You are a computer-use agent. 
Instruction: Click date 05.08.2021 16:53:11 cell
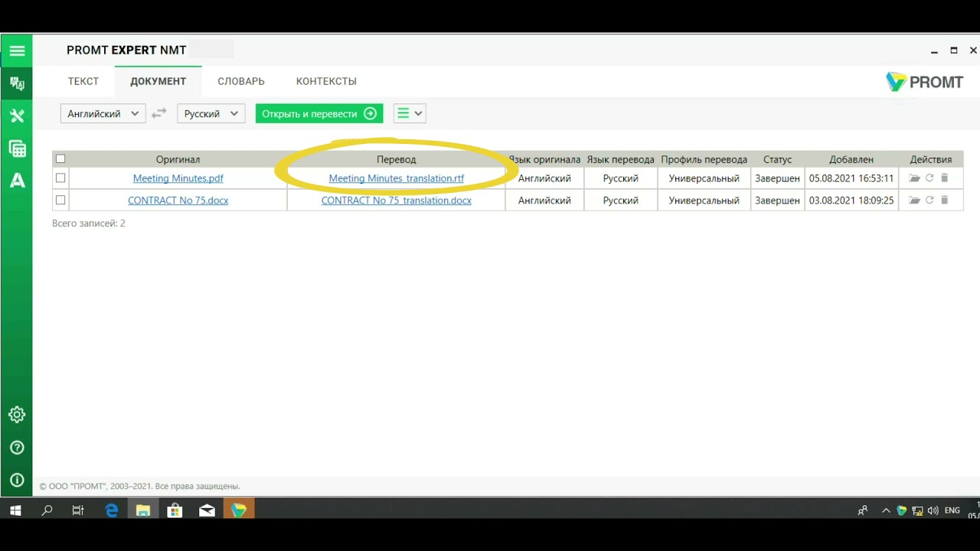tap(851, 178)
